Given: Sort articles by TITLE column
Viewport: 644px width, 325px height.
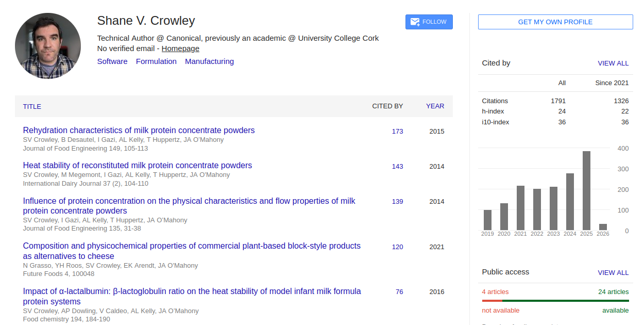Looking at the screenshot, I should pyautogui.click(x=32, y=106).
